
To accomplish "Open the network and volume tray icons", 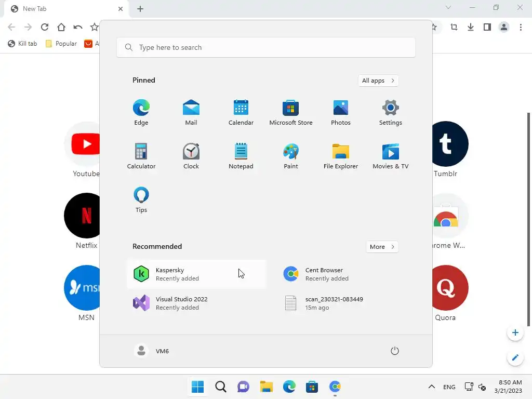I will pos(475,387).
